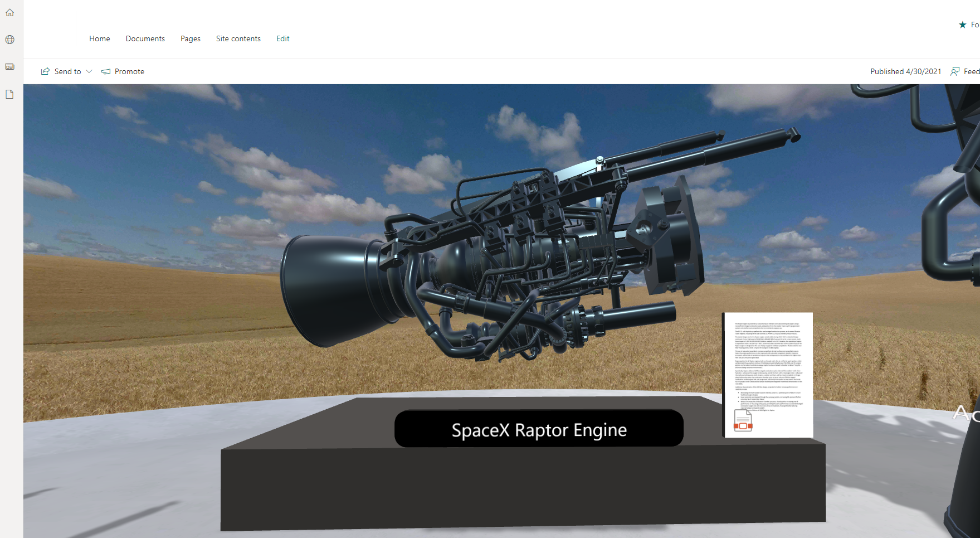980x538 pixels.
Task: Click the Published 4/30/2021 text
Action: [x=906, y=71]
